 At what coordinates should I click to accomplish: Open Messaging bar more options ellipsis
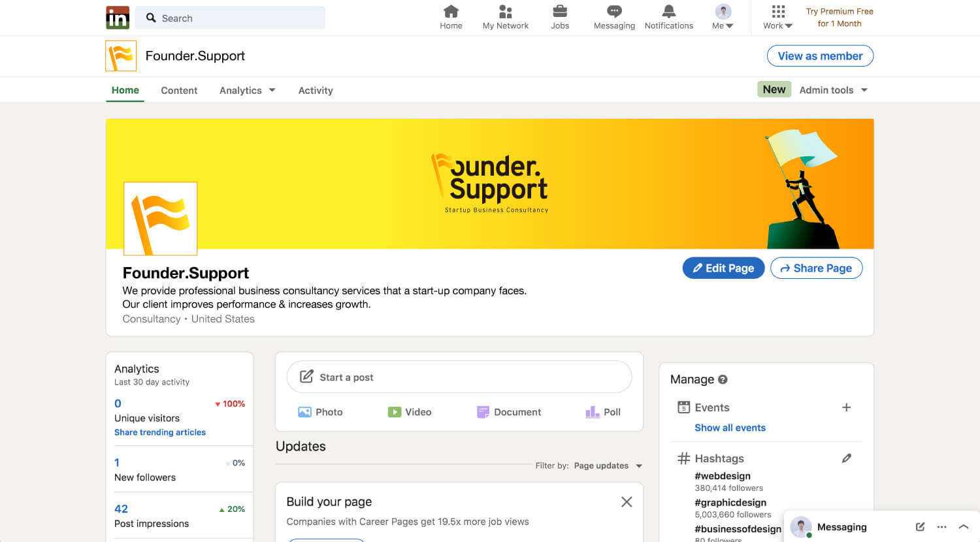pyautogui.click(x=941, y=527)
